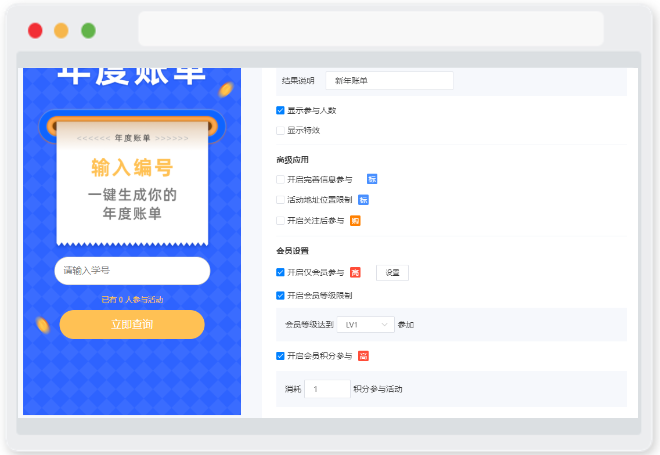Click red badge beside 开启会员积分参与
The image size is (660, 455).
(363, 356)
